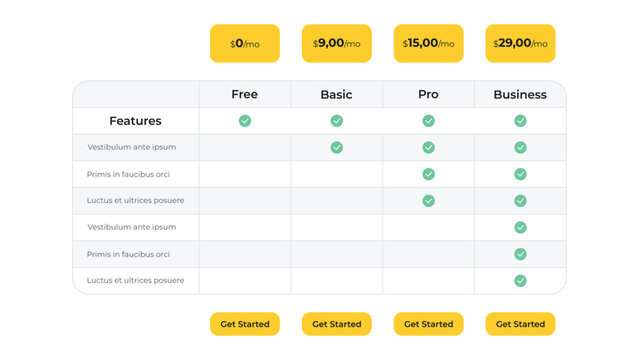Click the first Luctus et ultrices posuere label
The image size is (639, 360).
(135, 200)
